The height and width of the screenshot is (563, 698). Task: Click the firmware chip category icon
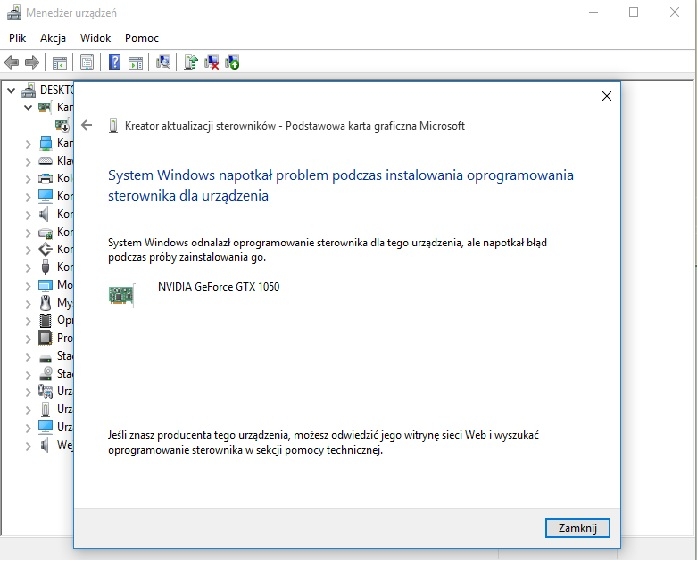(x=45, y=320)
